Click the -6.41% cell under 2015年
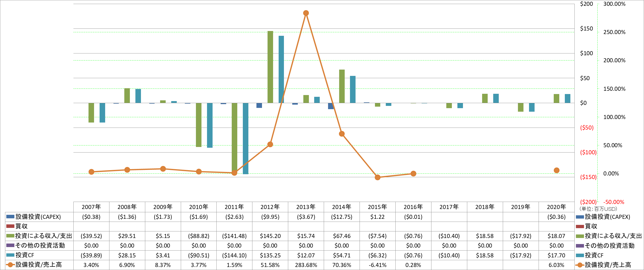Screen dimensions: 644x270 [377, 265]
